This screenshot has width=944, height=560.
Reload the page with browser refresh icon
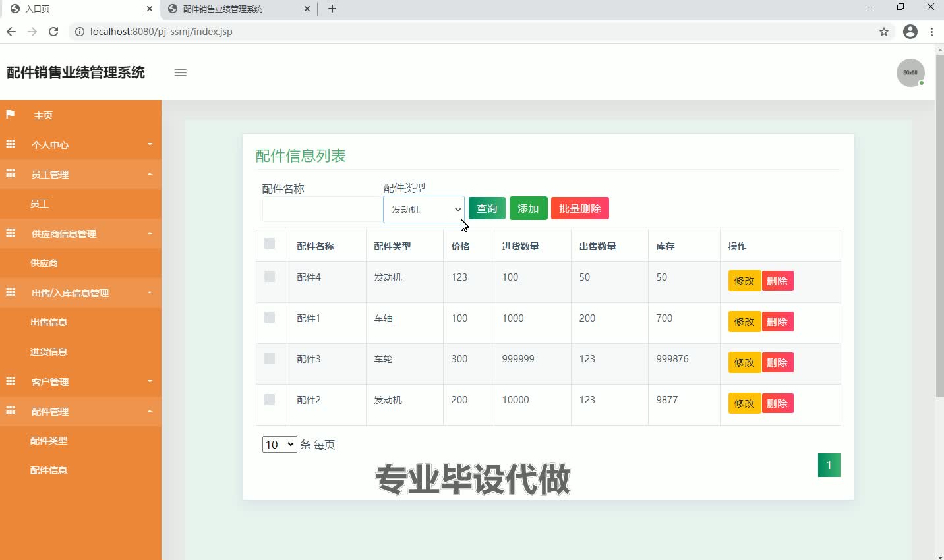[53, 31]
